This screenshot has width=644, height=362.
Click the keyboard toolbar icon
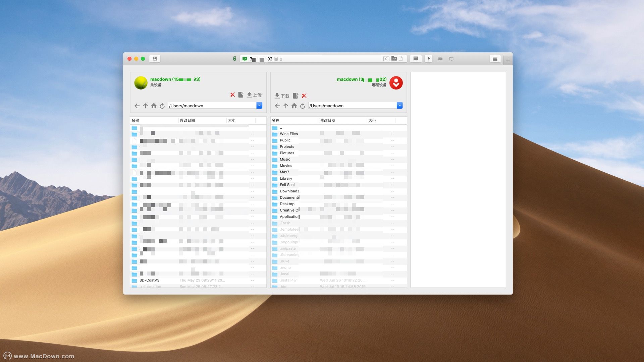click(x=440, y=59)
